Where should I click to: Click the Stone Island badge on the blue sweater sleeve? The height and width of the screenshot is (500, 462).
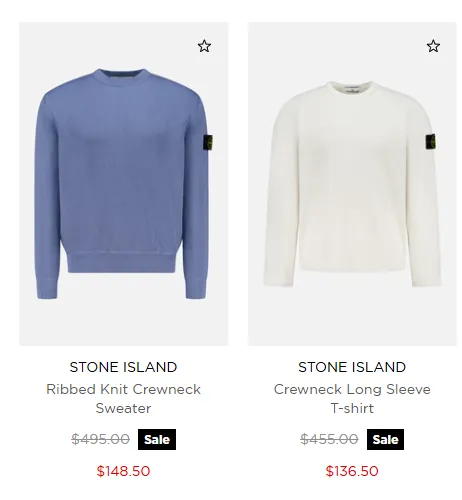coord(208,144)
